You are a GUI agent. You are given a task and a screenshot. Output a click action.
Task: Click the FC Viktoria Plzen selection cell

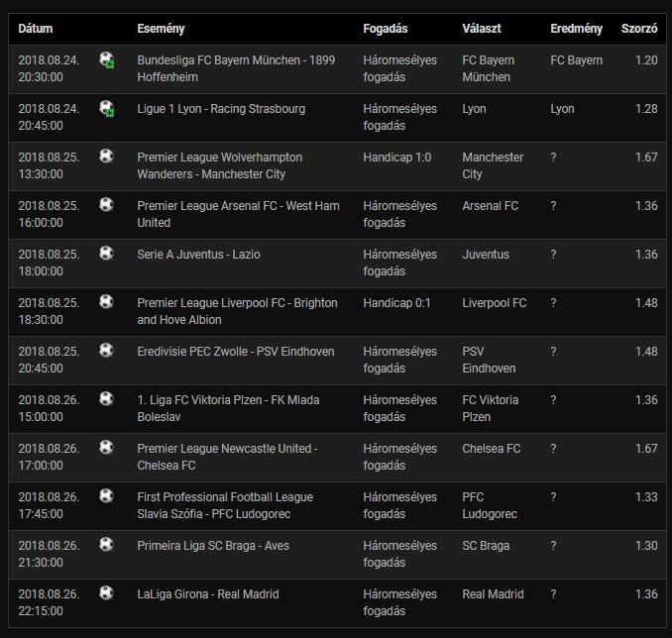coord(491,408)
